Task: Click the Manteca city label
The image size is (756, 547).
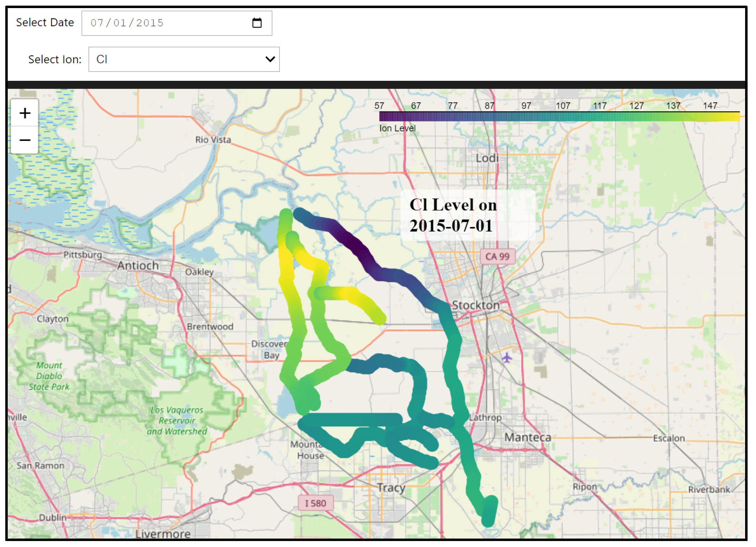Action: 527,437
